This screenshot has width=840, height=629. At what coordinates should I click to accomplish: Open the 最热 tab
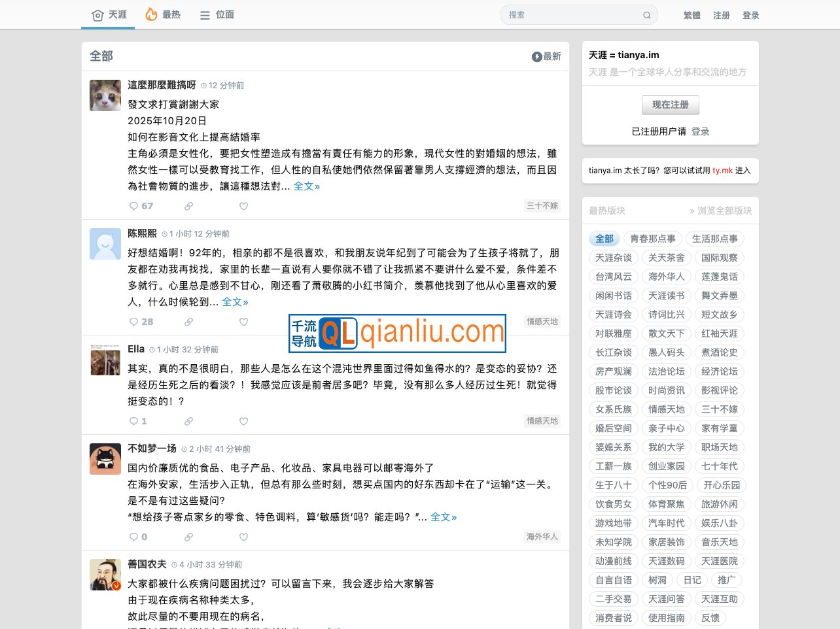coord(163,14)
